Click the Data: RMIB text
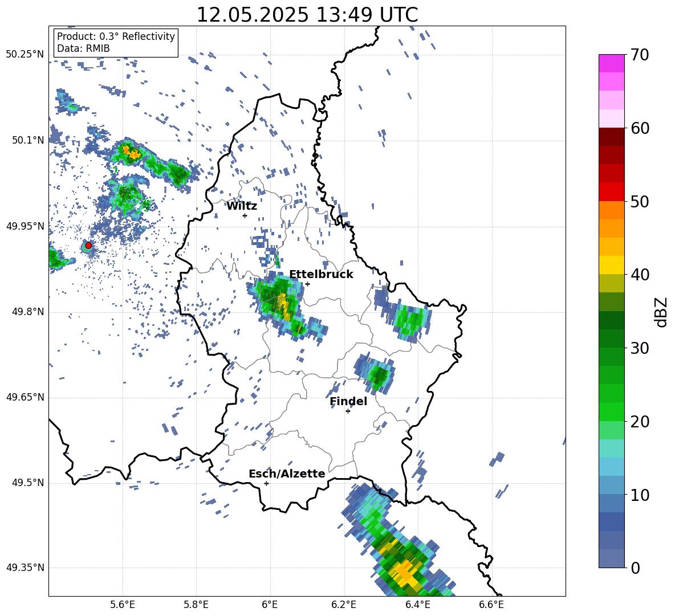This screenshot has height=616, width=675. (x=83, y=48)
